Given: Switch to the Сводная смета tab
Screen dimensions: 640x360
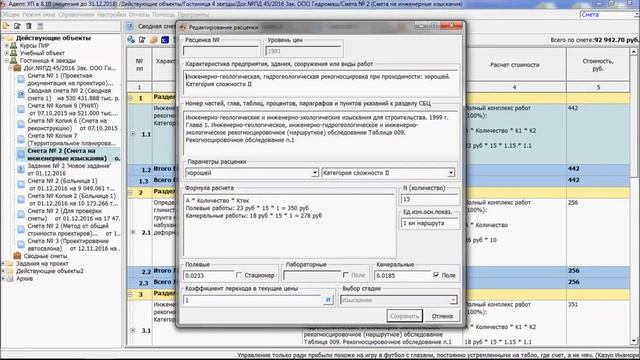Looking at the screenshot, I should (156, 26).
